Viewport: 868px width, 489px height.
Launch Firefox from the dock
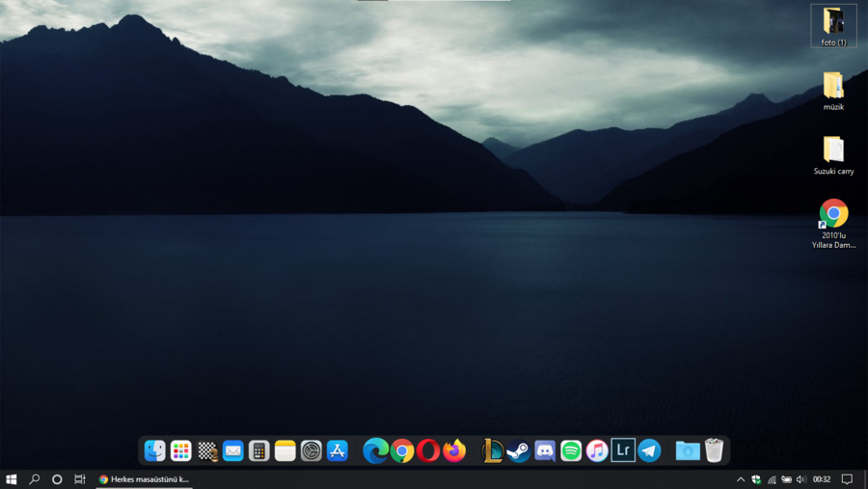click(454, 450)
